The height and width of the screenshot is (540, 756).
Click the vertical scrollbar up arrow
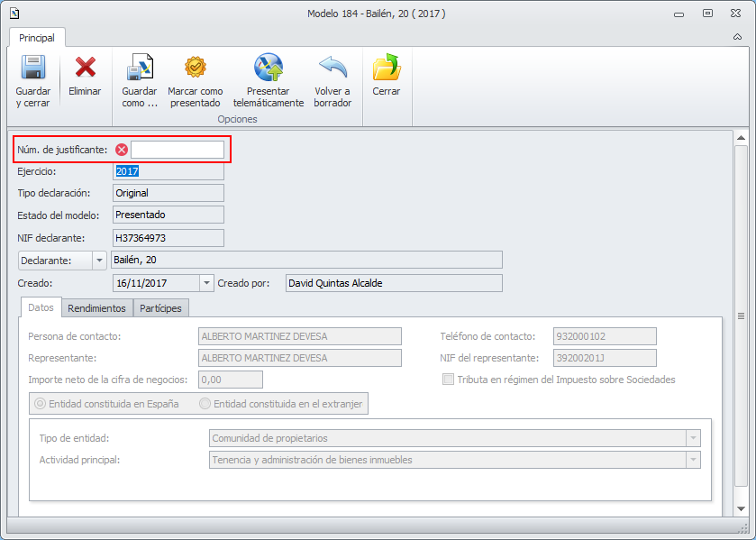click(741, 139)
